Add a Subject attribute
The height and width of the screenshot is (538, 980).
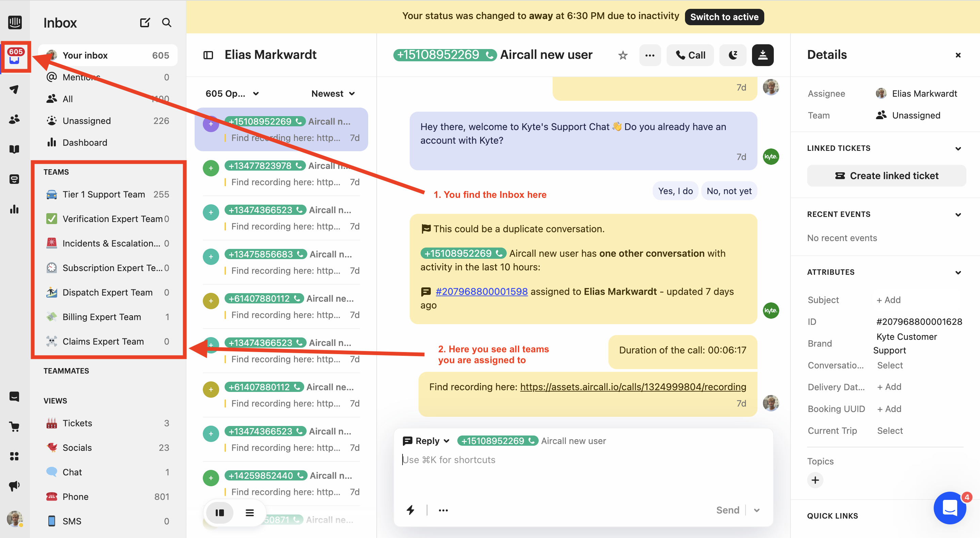coord(888,300)
